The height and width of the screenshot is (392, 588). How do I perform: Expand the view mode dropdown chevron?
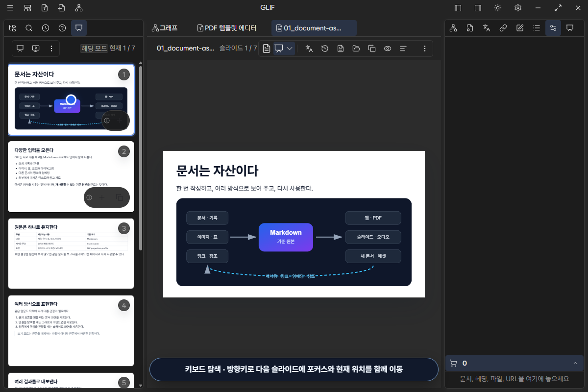(x=290, y=49)
